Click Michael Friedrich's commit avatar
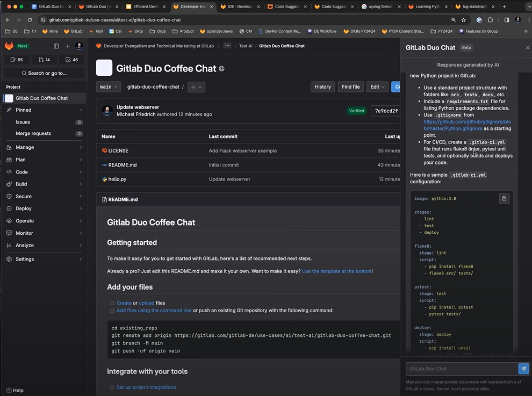This screenshot has width=532, height=396. coord(107,111)
